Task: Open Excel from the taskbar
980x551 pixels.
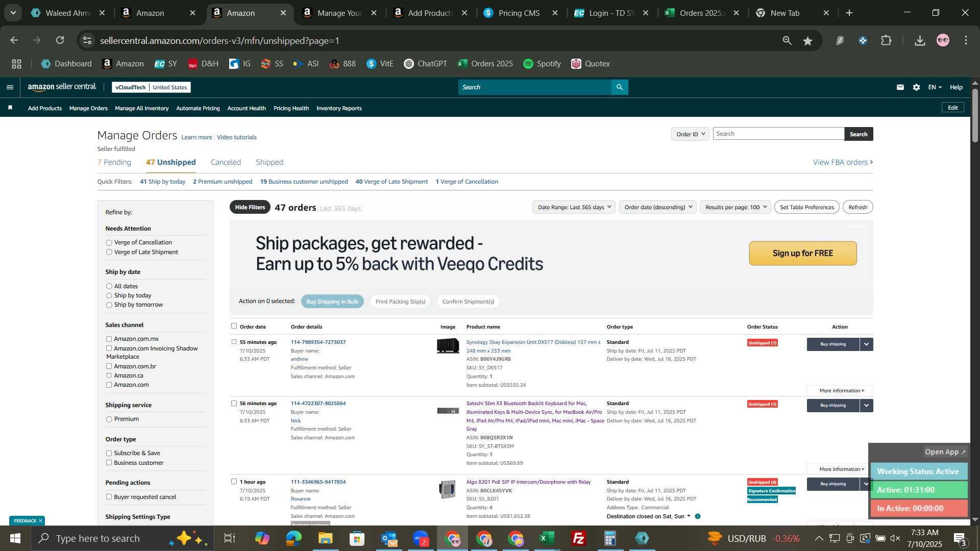Action: 547,538
